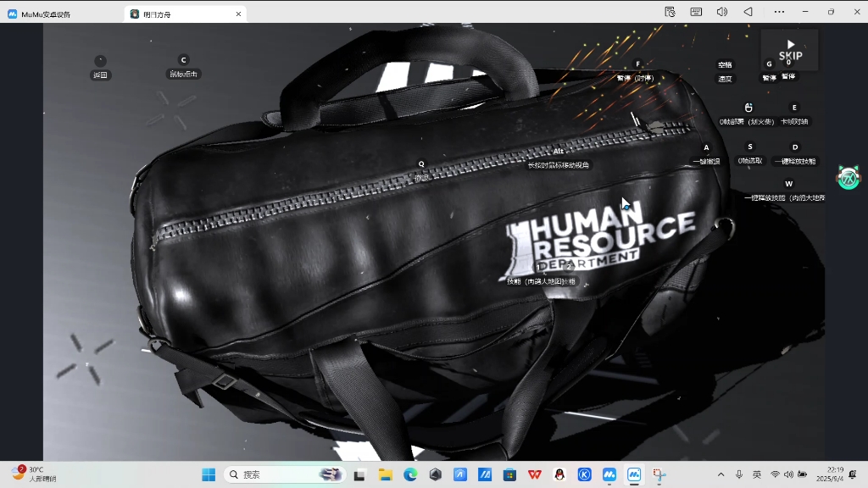Open the active MuMu player taskbar icon
Viewport: 868px width, 488px height.
coord(634,474)
